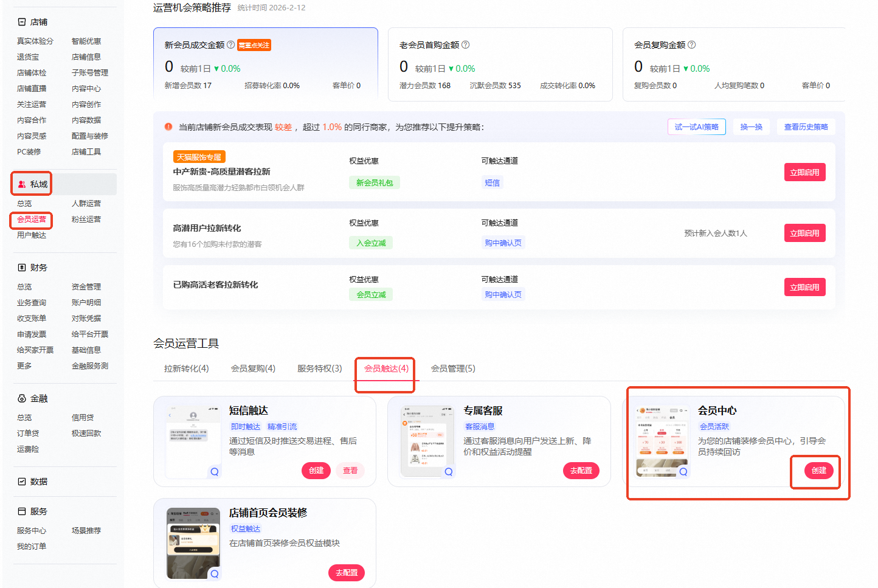Click the 会员立减 benefit tag
Viewport: 878px width, 588px height.
pyautogui.click(x=371, y=295)
